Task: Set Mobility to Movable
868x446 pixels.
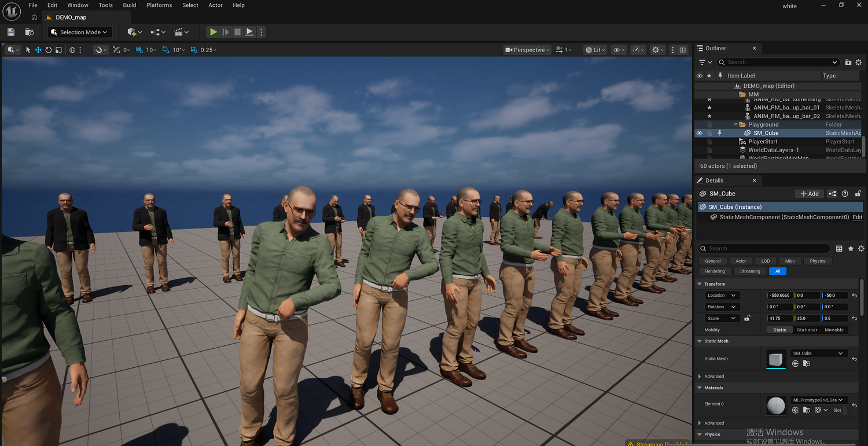Action: click(834, 330)
